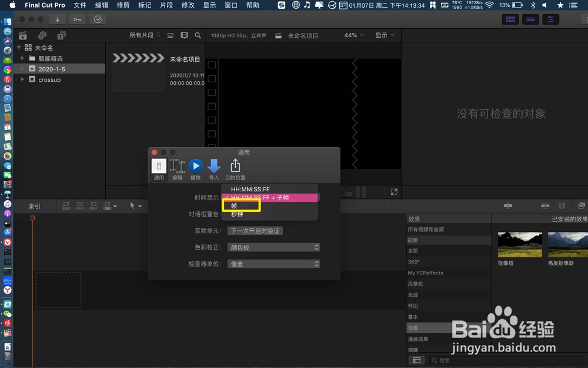This screenshot has height=368, width=588.
Task: Click the playhead marker on timeline
Action: tap(32, 218)
